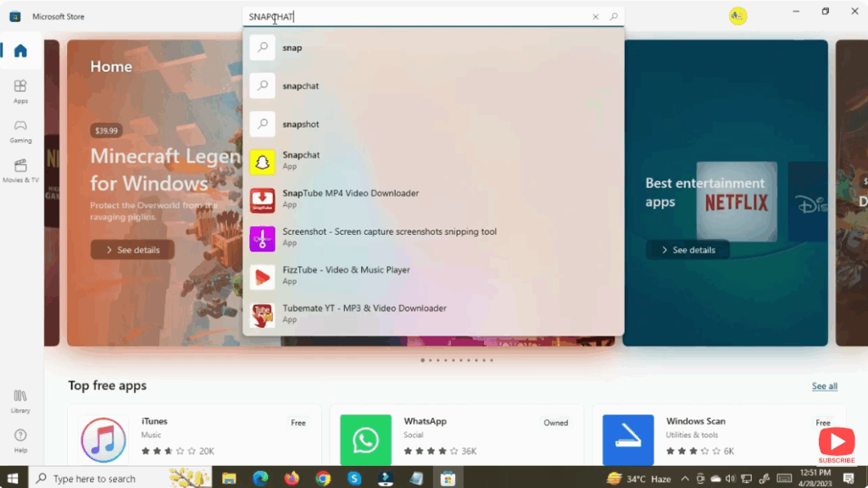Pick FizzTube Video & Music Player result
Screen dimensions: 868x488
pyautogui.click(x=346, y=275)
